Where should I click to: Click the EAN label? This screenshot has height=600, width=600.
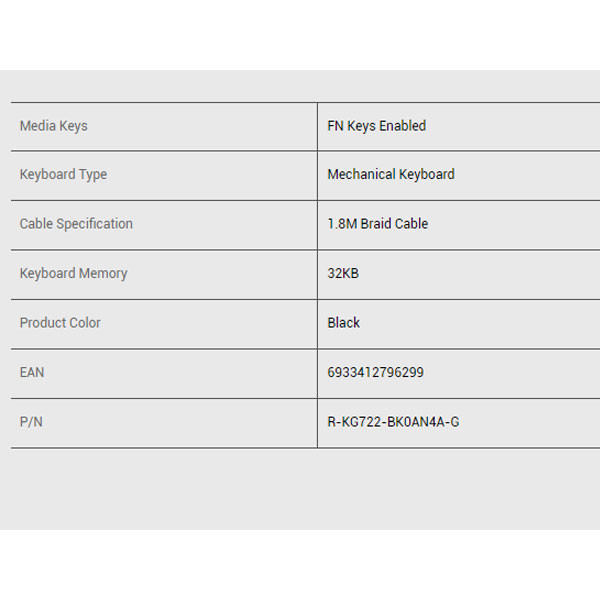click(x=32, y=372)
